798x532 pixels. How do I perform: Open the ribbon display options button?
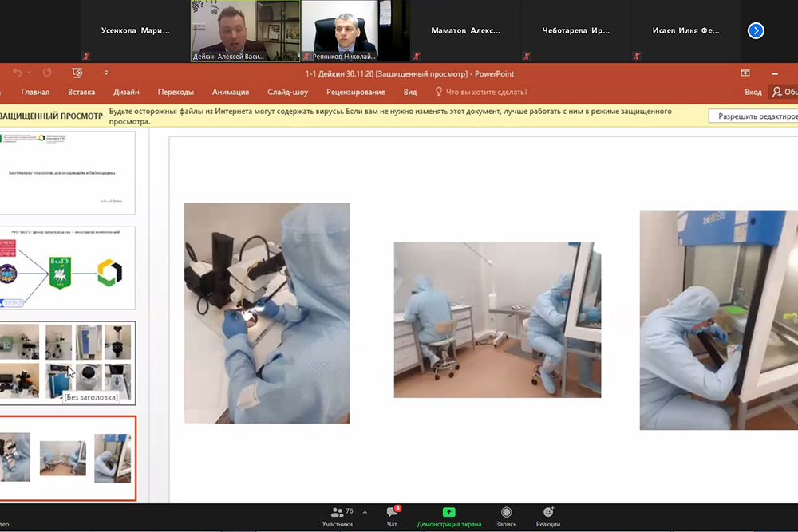tap(745, 73)
